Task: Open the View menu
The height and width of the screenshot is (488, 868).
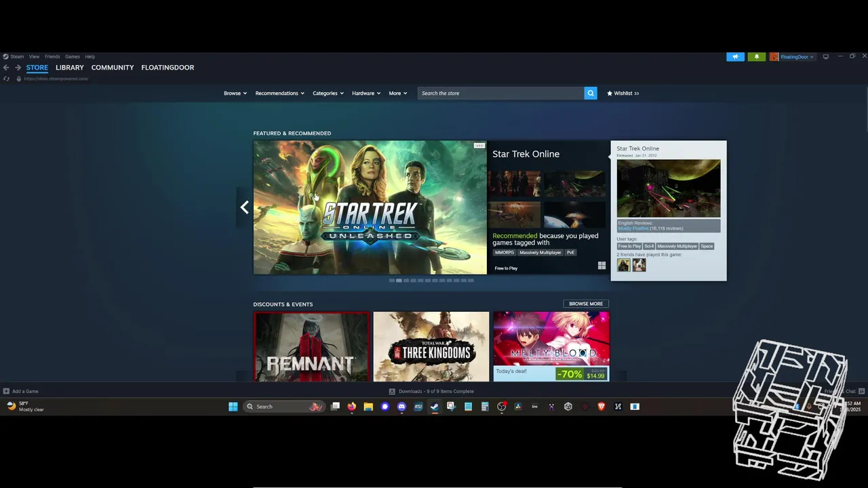Action: tap(34, 57)
